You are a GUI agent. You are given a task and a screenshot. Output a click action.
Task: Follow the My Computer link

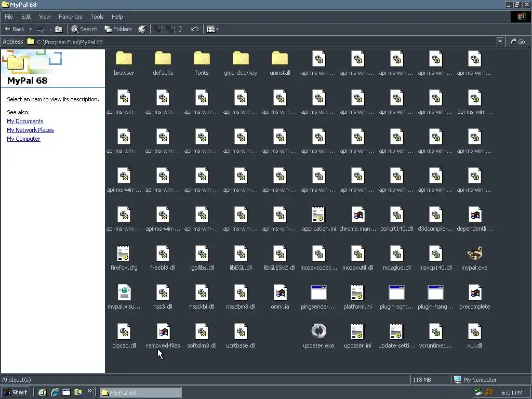tap(23, 139)
